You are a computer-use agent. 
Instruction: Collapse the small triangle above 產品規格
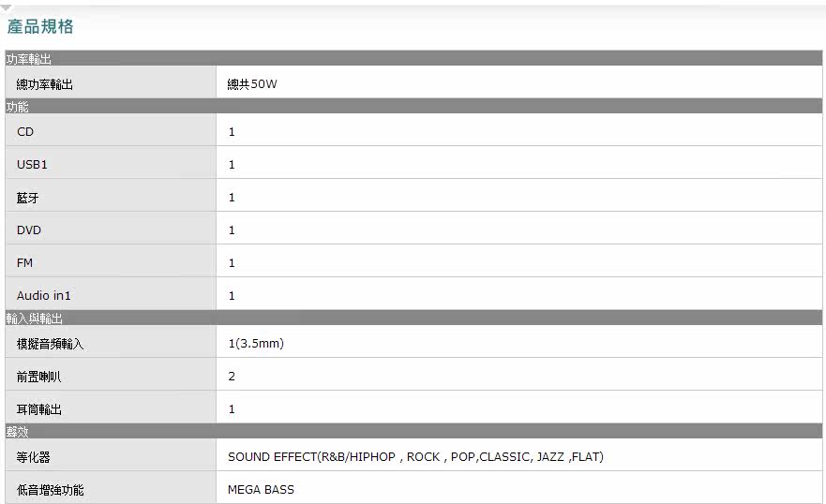click(x=7, y=7)
